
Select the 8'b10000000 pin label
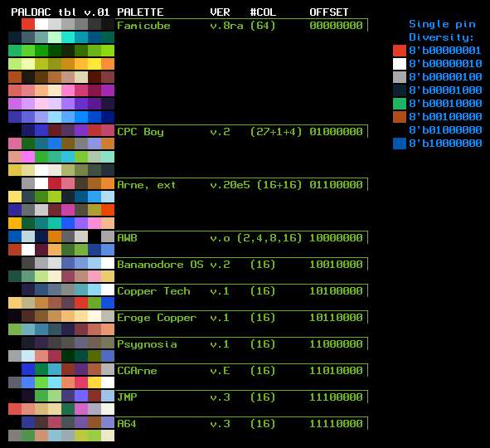[x=445, y=144]
